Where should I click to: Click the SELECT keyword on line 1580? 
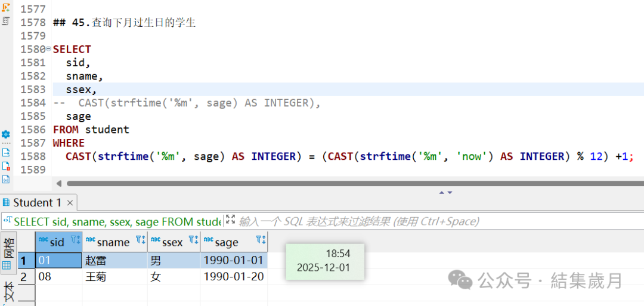pos(72,50)
